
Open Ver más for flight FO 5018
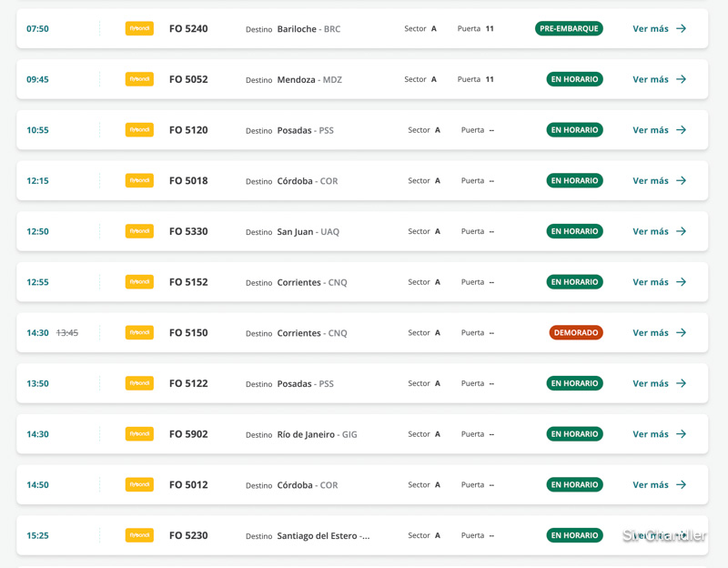(x=659, y=181)
